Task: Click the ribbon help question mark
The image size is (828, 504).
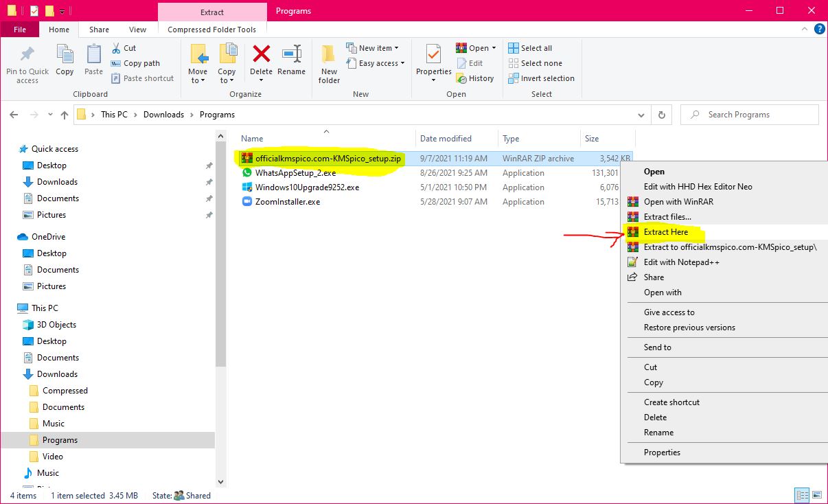Action: click(818, 30)
